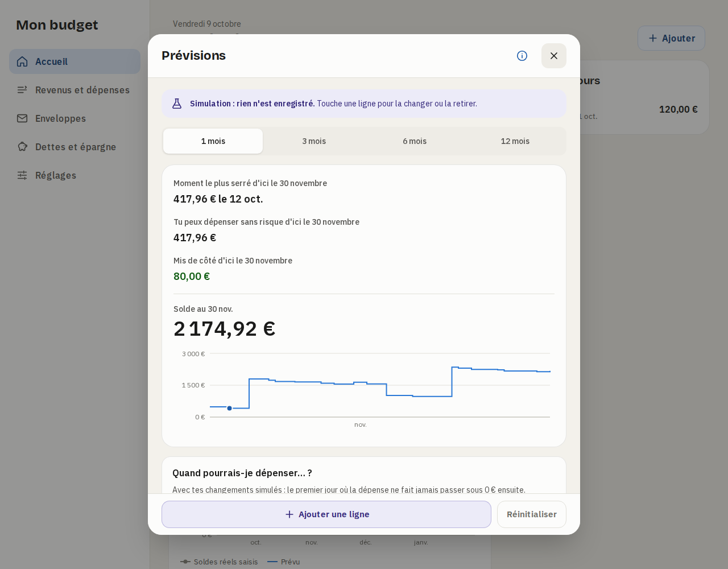
Task: Click the piggy bank icon
Action: point(22,147)
